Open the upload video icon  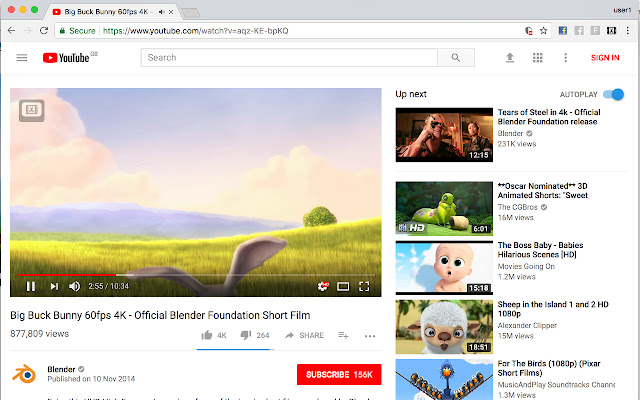509,58
